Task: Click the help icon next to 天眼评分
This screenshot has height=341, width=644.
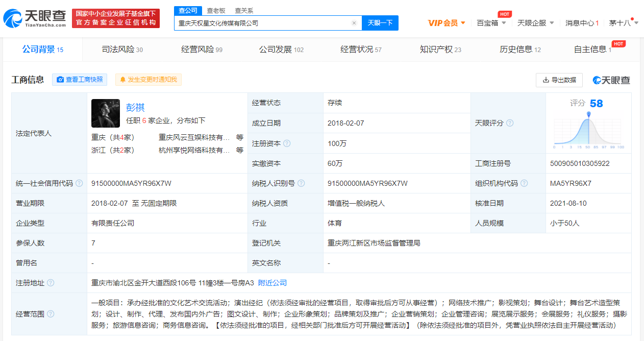Action: [x=510, y=123]
